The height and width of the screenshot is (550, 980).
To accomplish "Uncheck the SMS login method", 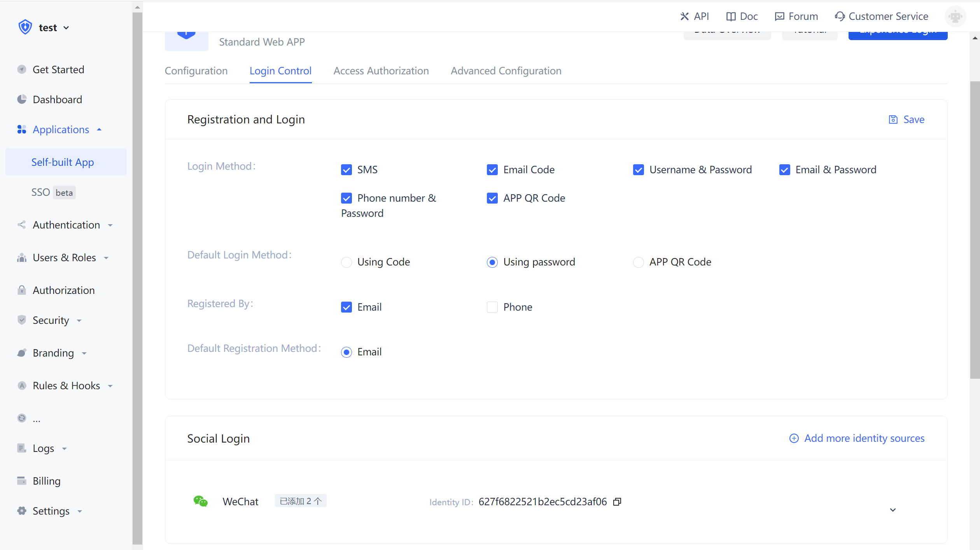I will 346,170.
